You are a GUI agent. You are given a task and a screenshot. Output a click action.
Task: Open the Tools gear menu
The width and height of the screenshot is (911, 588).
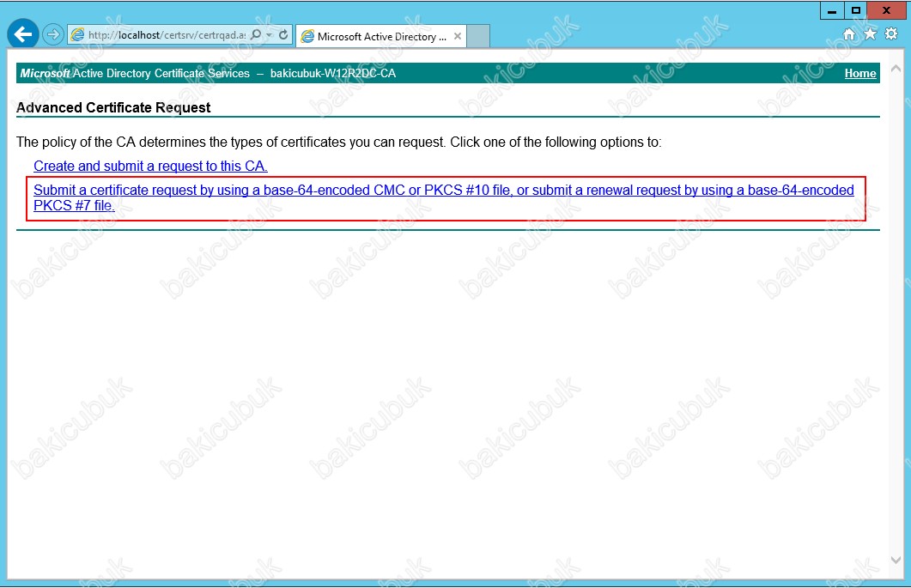tap(890, 34)
